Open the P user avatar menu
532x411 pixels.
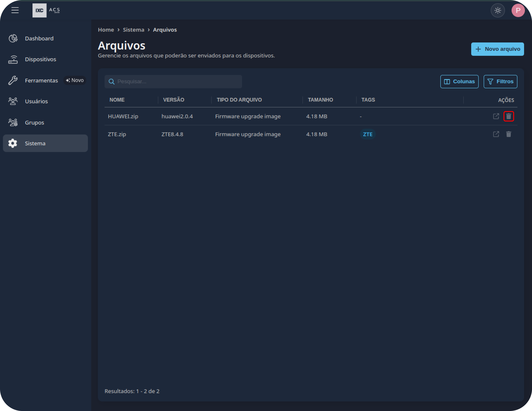pyautogui.click(x=518, y=10)
